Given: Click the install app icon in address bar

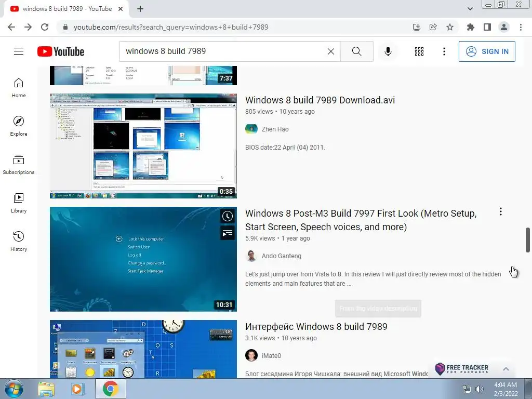Looking at the screenshot, I should click(416, 27).
